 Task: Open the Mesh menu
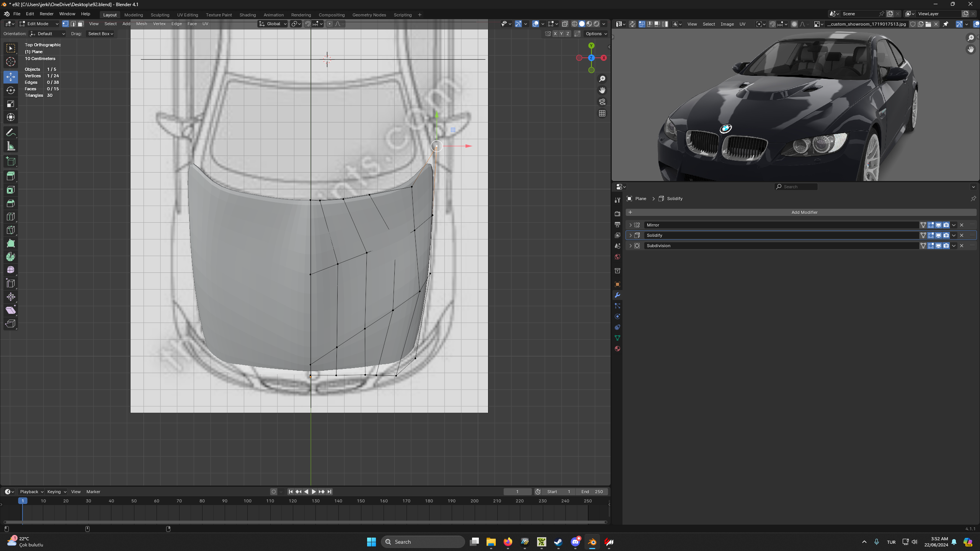click(141, 24)
